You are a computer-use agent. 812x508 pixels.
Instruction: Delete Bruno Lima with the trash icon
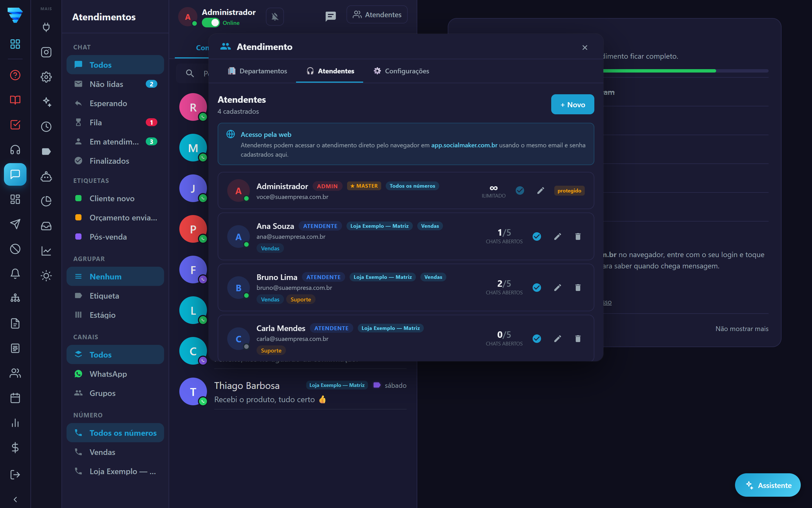578,288
